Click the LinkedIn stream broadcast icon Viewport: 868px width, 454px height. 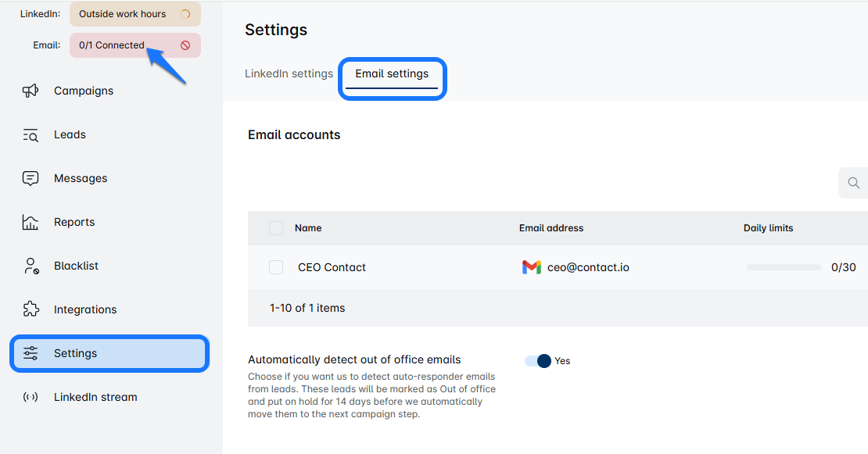click(x=30, y=397)
